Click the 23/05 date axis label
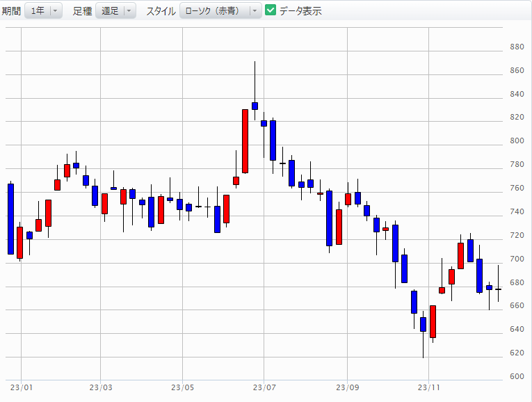The height and width of the screenshot is (402, 532). pos(182,387)
